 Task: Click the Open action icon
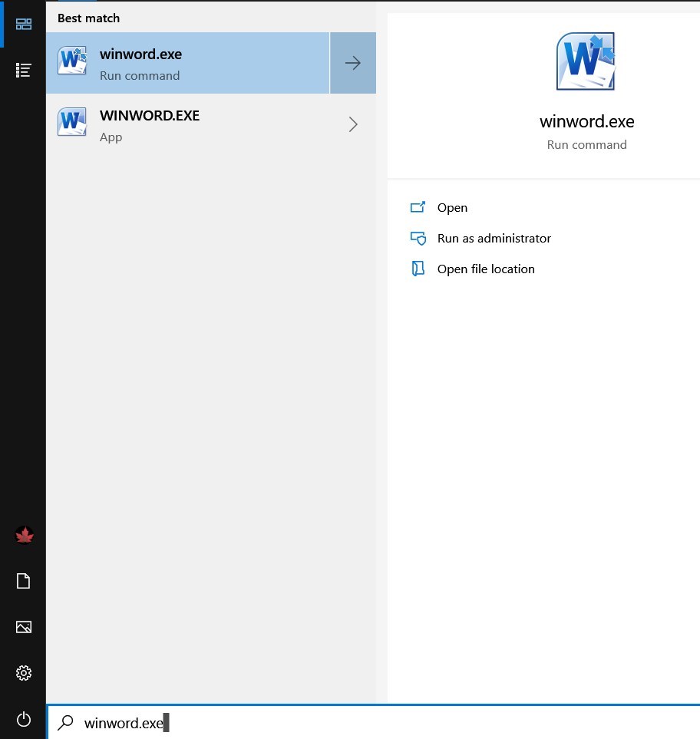[x=418, y=207]
